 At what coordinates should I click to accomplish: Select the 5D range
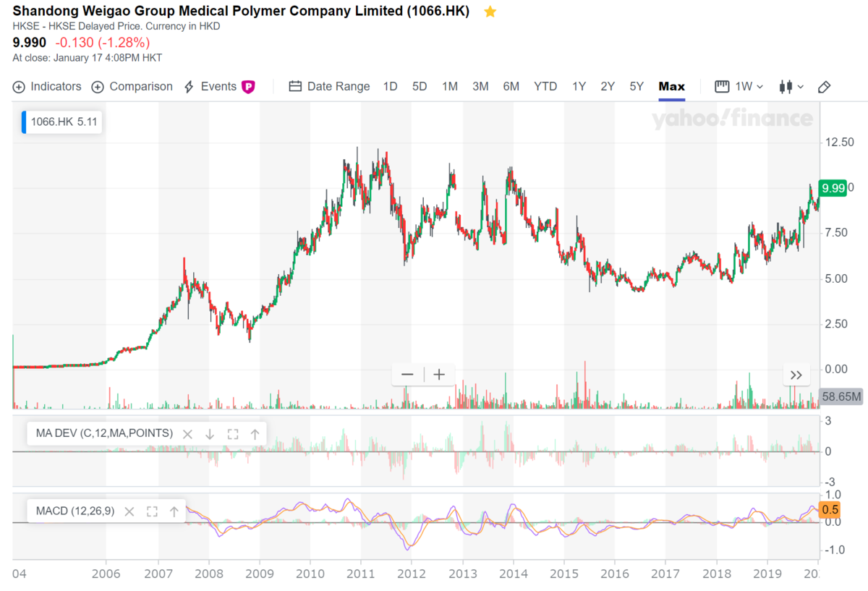[x=420, y=87]
